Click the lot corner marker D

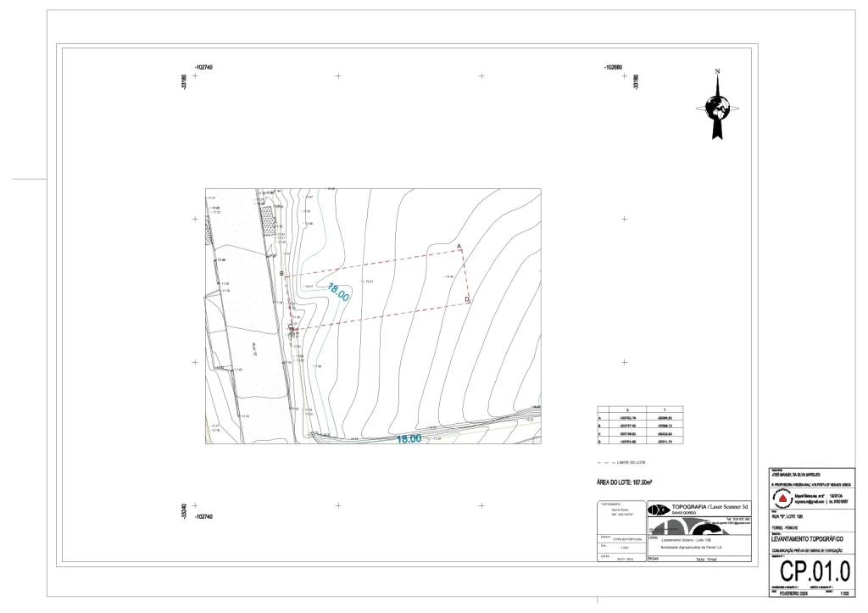pyautogui.click(x=467, y=299)
